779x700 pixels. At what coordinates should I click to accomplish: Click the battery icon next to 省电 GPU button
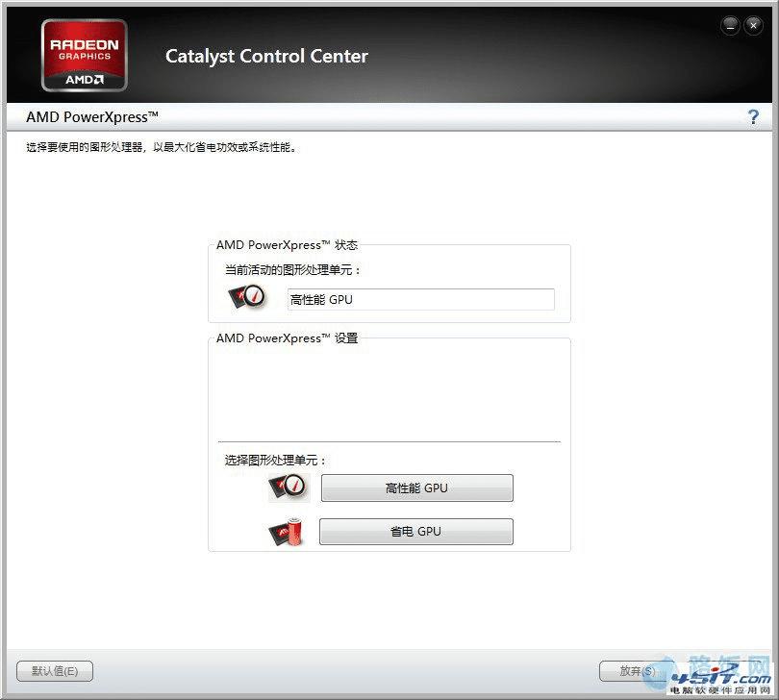287,532
